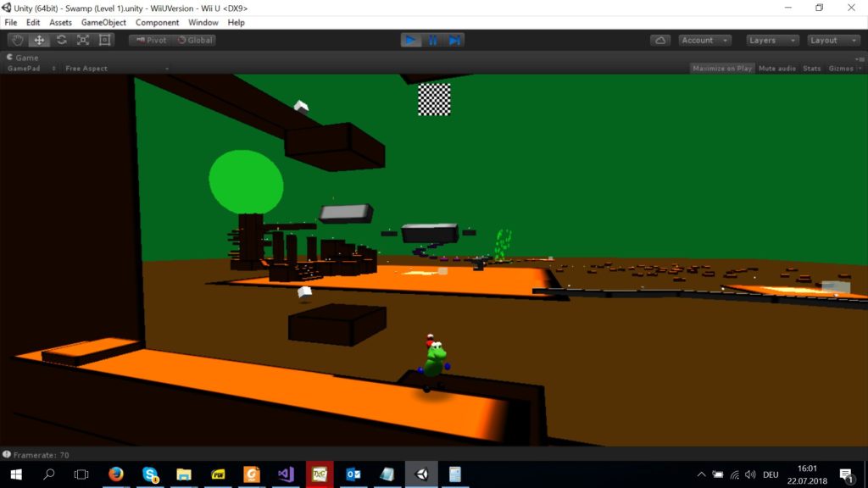Open the GamePad display dropdown
Screen dimensions: 868x488
point(31,69)
